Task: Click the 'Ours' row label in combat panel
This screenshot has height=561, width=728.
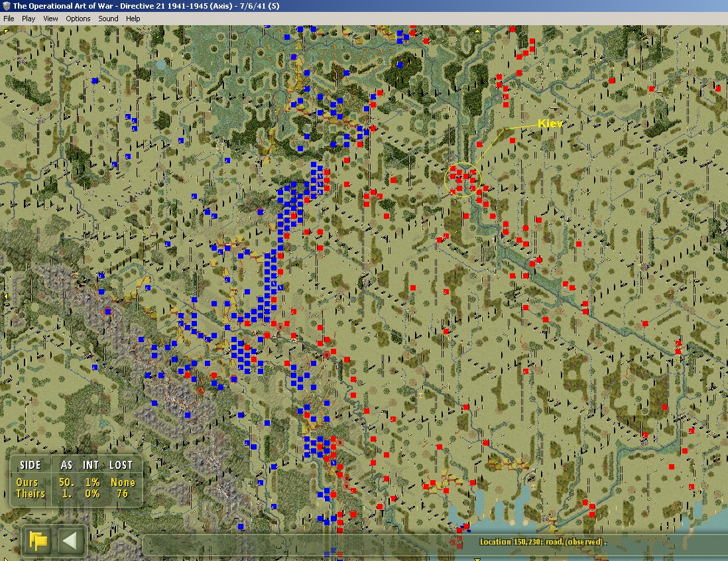Action: click(27, 482)
